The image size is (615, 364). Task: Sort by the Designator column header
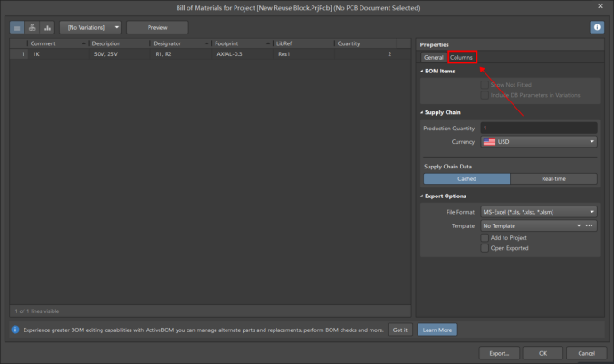[x=167, y=43]
